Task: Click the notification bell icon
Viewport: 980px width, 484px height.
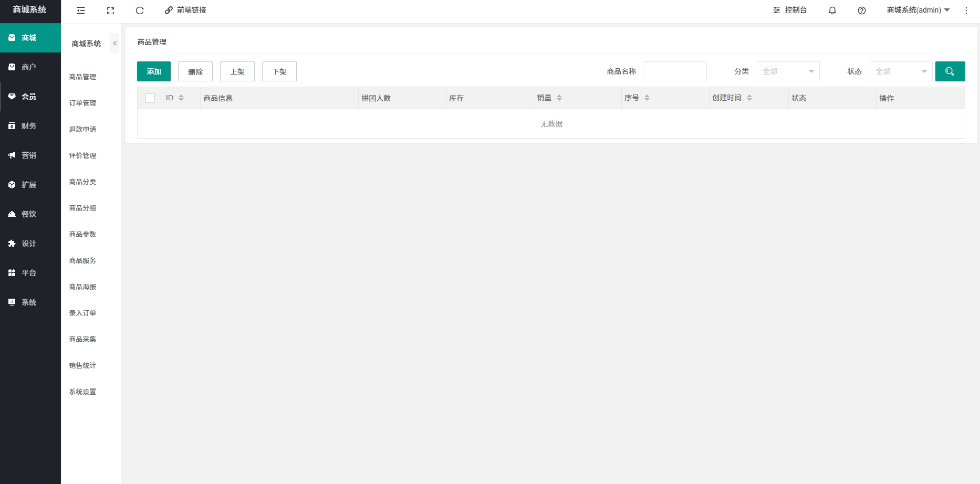Action: tap(832, 10)
